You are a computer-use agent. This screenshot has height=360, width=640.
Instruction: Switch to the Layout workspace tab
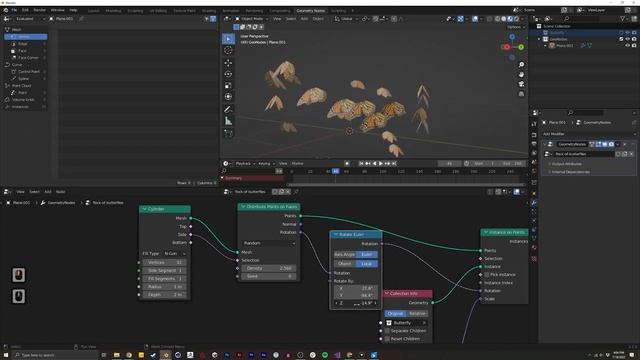click(93, 11)
